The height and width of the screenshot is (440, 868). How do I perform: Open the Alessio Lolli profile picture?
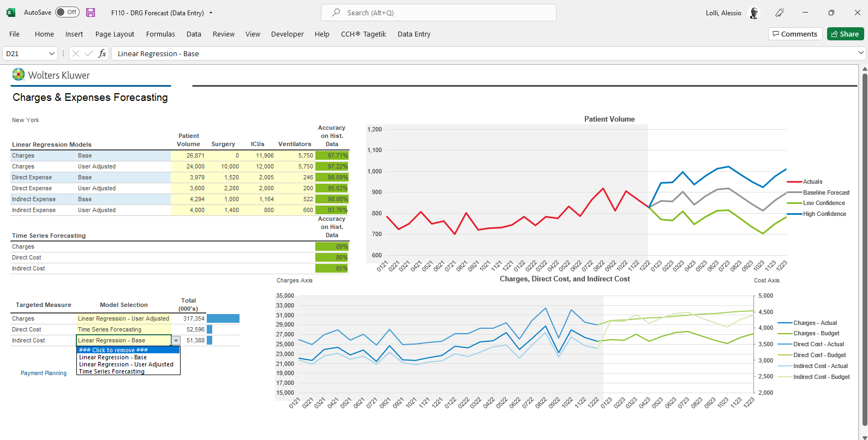[754, 13]
